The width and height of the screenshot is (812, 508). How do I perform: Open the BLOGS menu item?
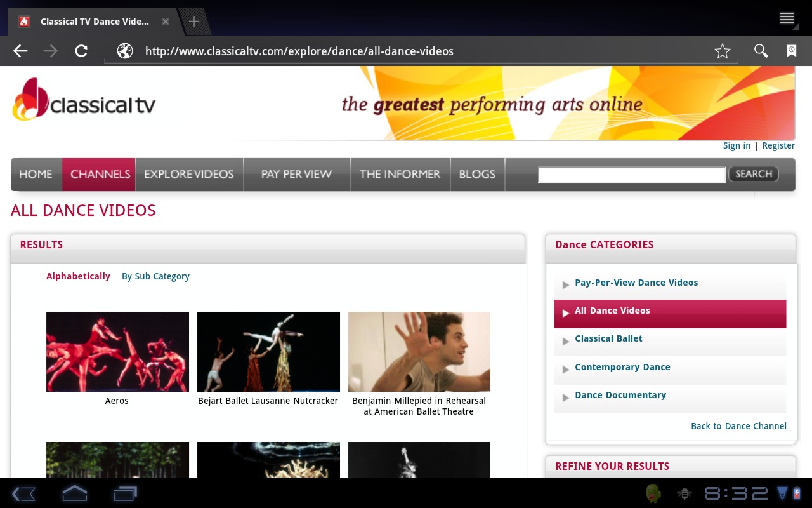coord(477,174)
